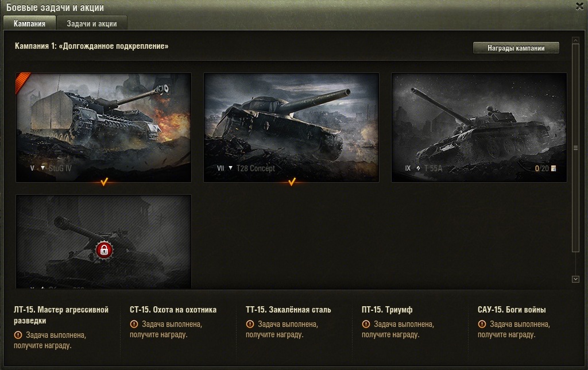Click the triangle icon next to StuG IV
588x370 pixels.
pos(42,168)
